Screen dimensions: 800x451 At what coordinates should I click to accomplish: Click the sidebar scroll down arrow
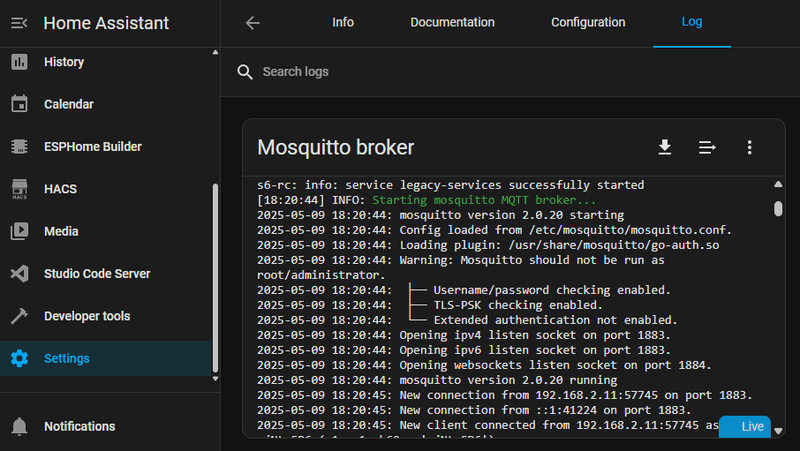215,379
